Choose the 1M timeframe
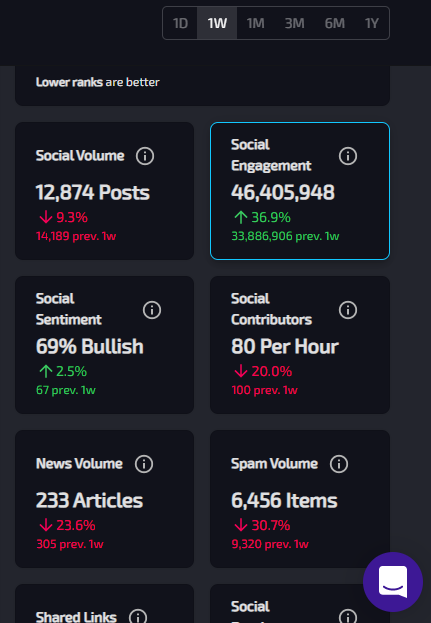 pos(255,23)
